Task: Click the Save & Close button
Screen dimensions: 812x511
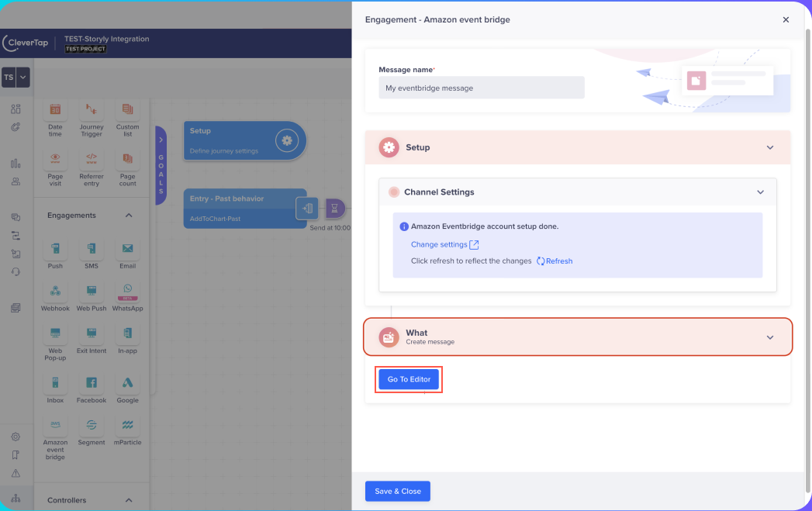Action: 398,492
